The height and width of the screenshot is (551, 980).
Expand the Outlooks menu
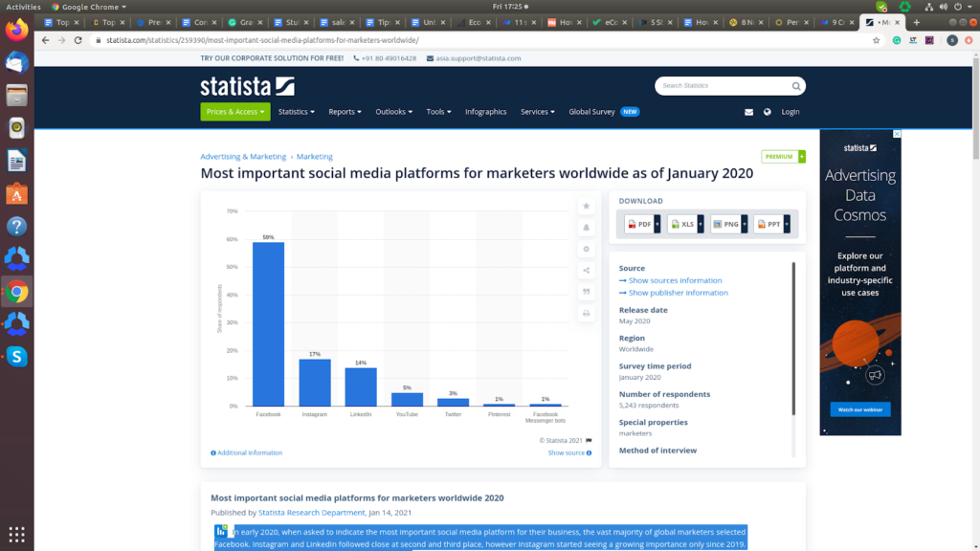(393, 112)
